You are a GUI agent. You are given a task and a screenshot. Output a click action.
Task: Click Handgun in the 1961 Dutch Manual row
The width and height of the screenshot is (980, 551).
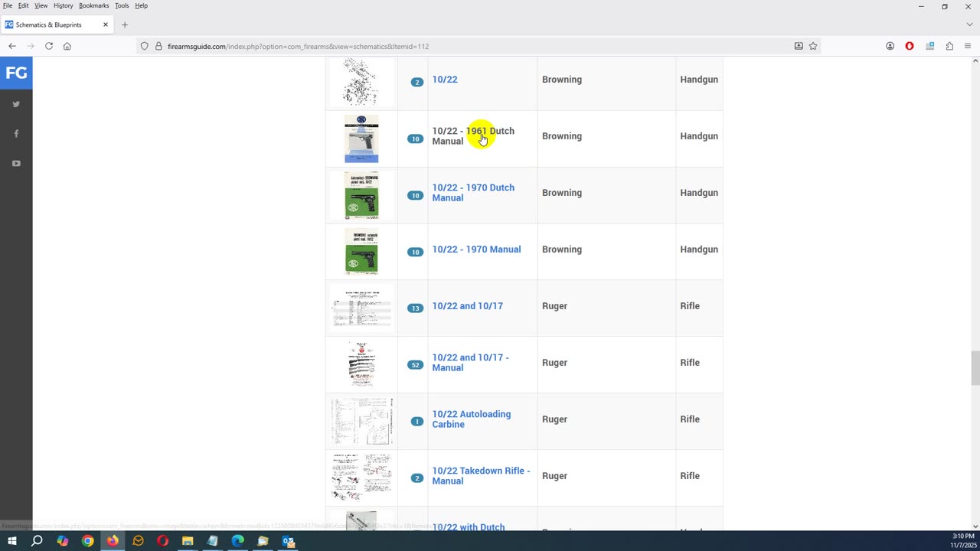coord(699,136)
